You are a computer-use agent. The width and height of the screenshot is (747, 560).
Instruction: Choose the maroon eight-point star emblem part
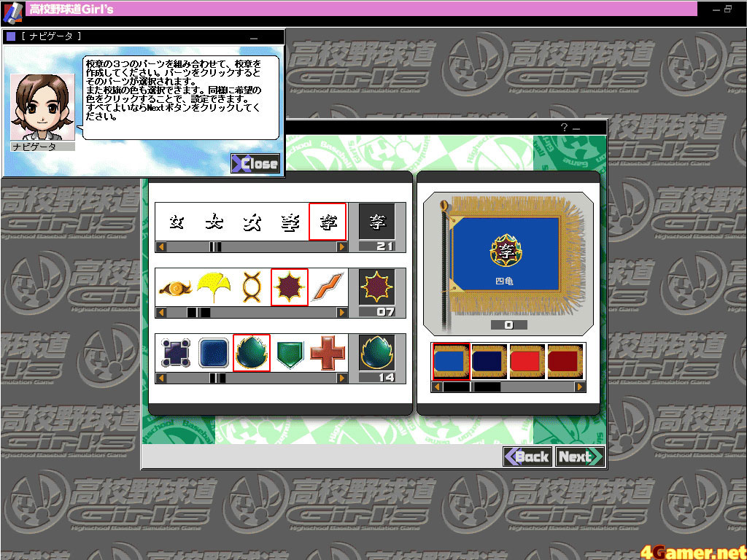[x=290, y=287]
